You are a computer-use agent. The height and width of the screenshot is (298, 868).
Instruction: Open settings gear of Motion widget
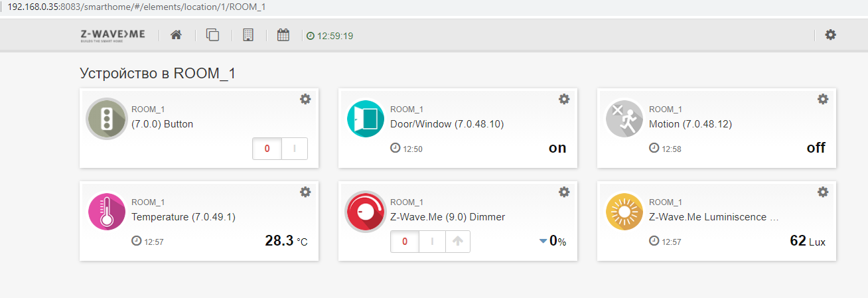tap(823, 99)
